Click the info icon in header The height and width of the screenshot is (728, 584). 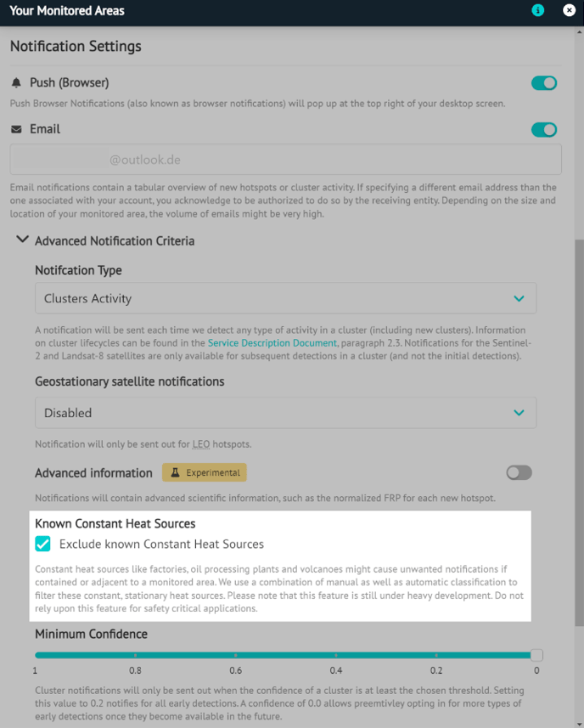(x=537, y=10)
